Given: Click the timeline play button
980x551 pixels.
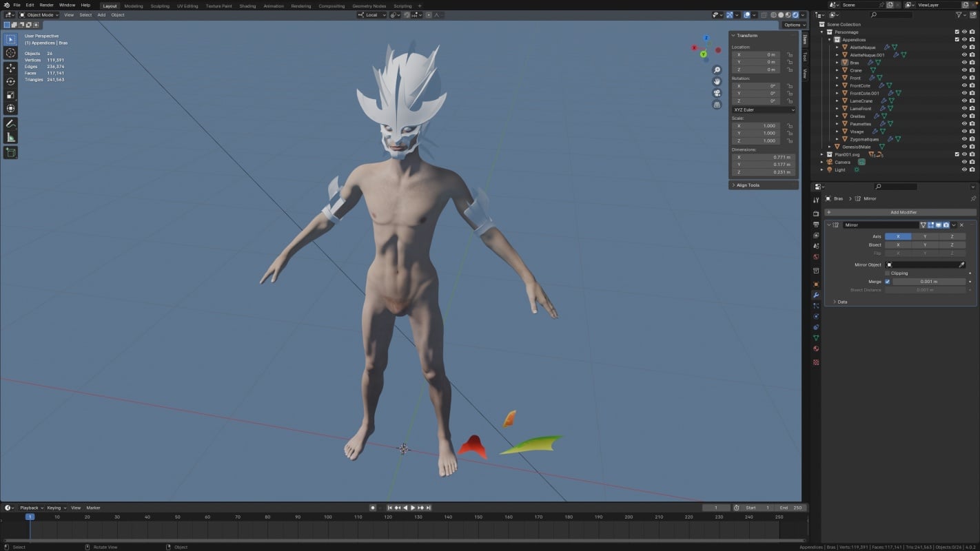Looking at the screenshot, I should (413, 508).
